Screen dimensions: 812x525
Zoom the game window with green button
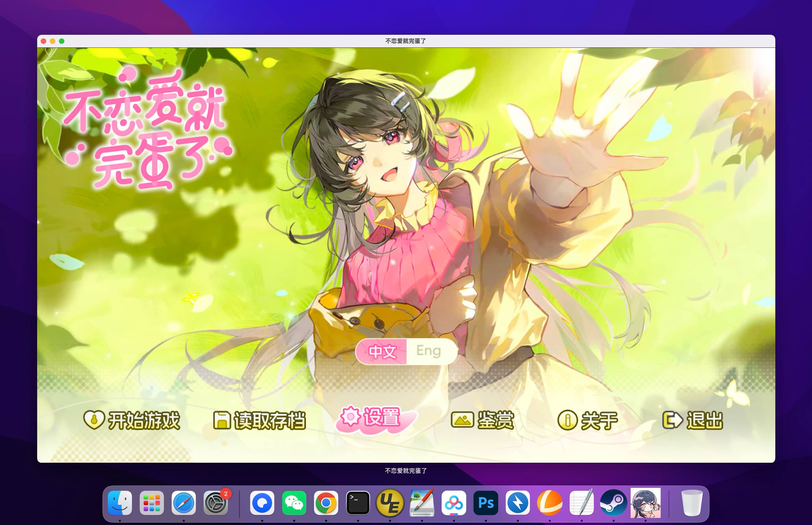(x=62, y=41)
